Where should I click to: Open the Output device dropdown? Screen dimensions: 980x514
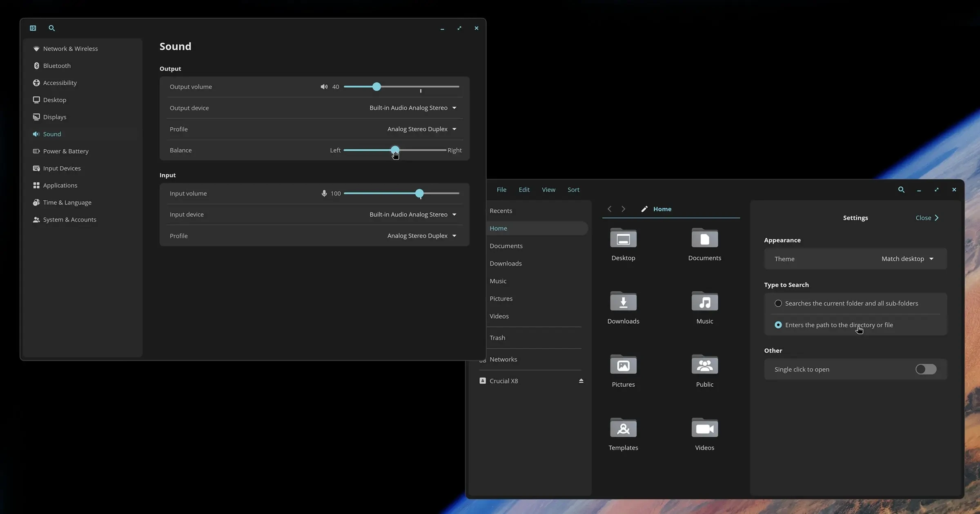tap(413, 108)
